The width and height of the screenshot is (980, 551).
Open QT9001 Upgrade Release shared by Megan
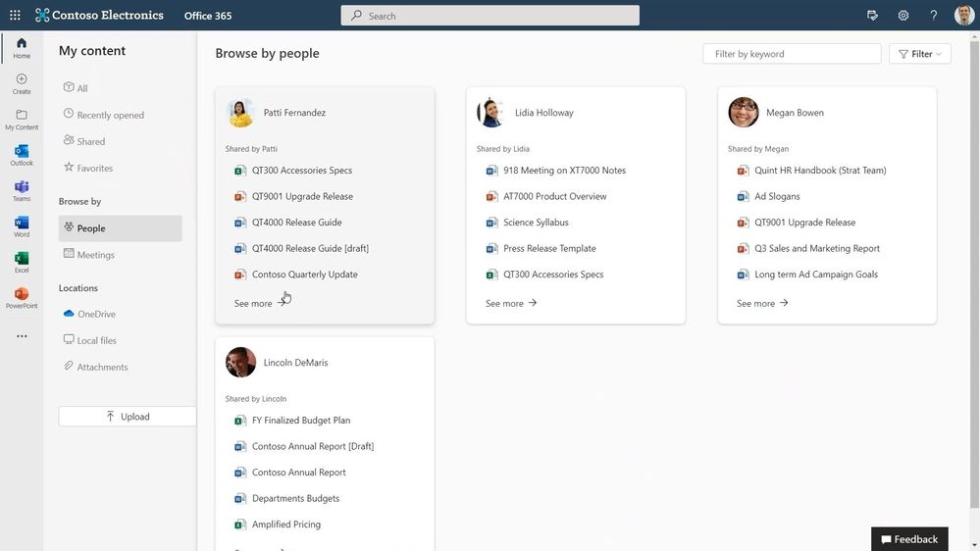[805, 223]
